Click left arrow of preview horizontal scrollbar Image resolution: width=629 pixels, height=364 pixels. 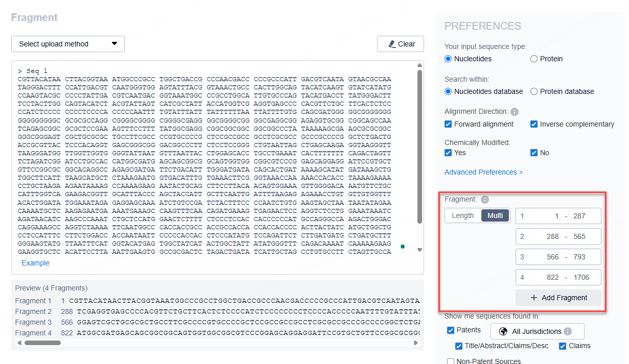pos(19,343)
